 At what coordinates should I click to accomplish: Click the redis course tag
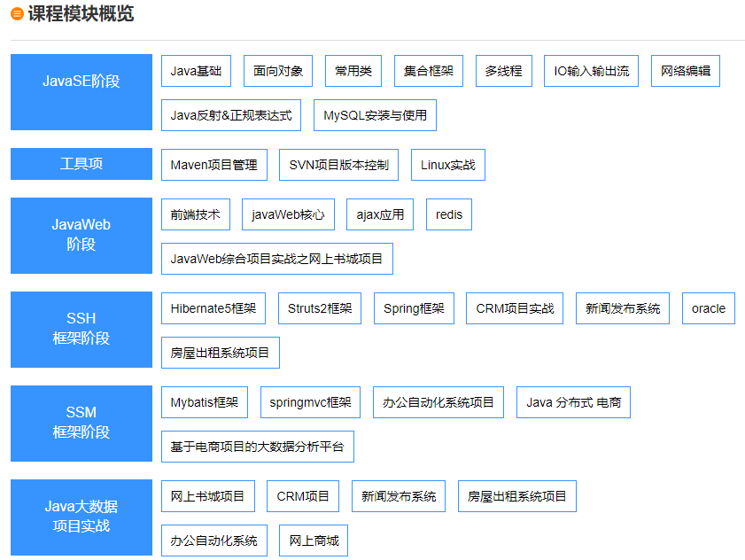[448, 214]
